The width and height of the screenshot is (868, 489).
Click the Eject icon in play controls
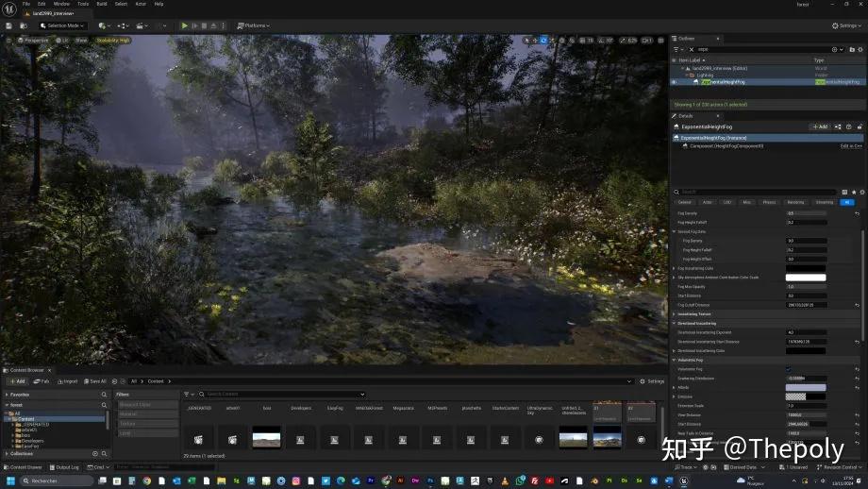point(213,25)
